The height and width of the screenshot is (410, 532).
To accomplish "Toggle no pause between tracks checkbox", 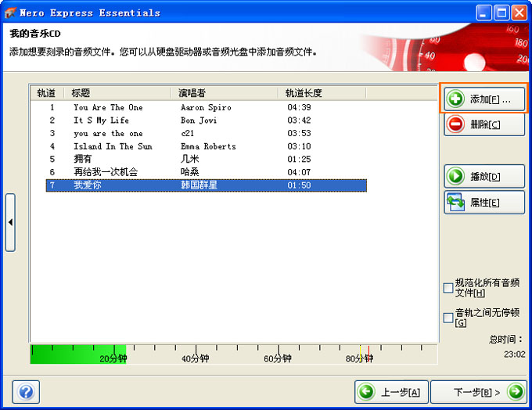I will pos(448,318).
